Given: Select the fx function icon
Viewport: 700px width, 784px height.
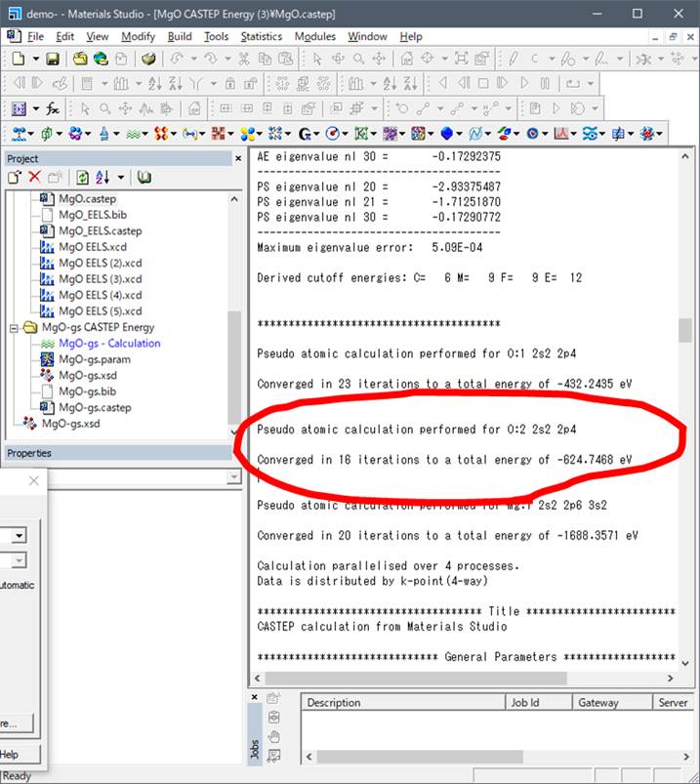Looking at the screenshot, I should click(53, 108).
